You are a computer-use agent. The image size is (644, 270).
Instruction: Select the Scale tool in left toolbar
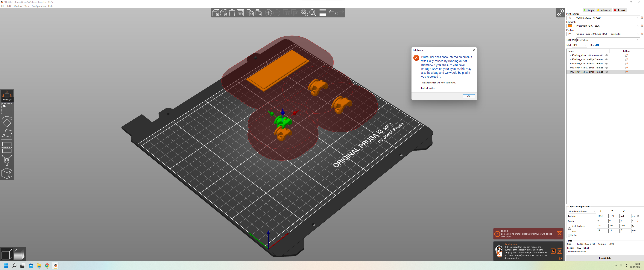coord(7,109)
